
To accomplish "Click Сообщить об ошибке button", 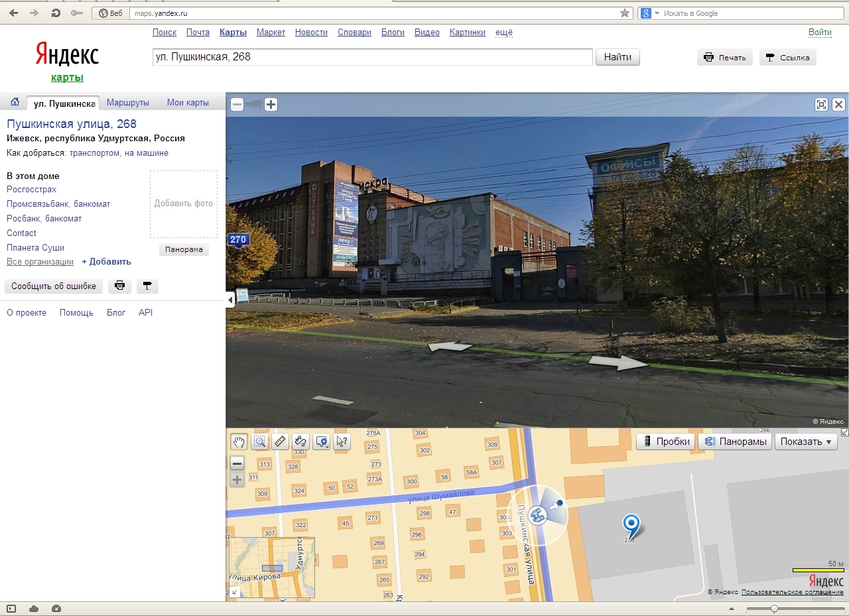I will [x=54, y=286].
